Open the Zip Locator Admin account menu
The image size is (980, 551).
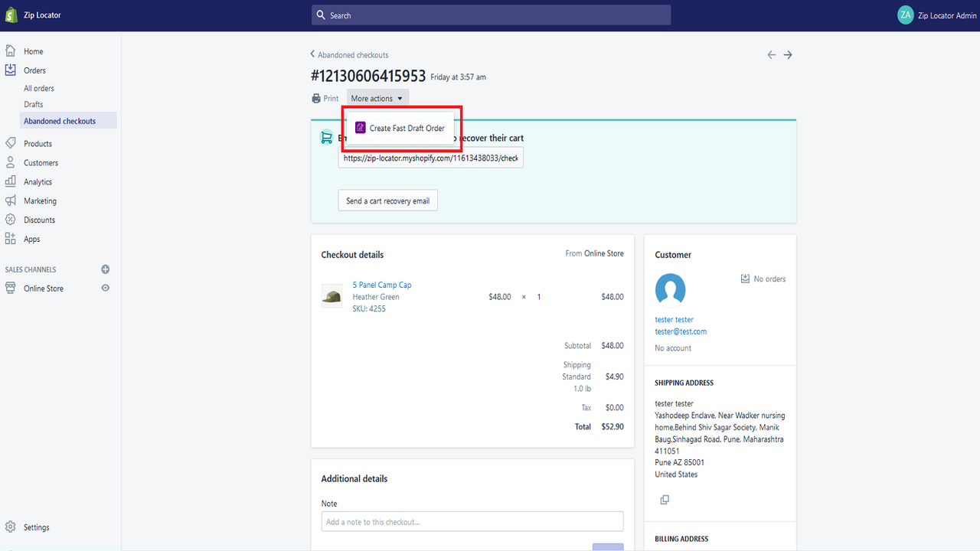point(937,15)
